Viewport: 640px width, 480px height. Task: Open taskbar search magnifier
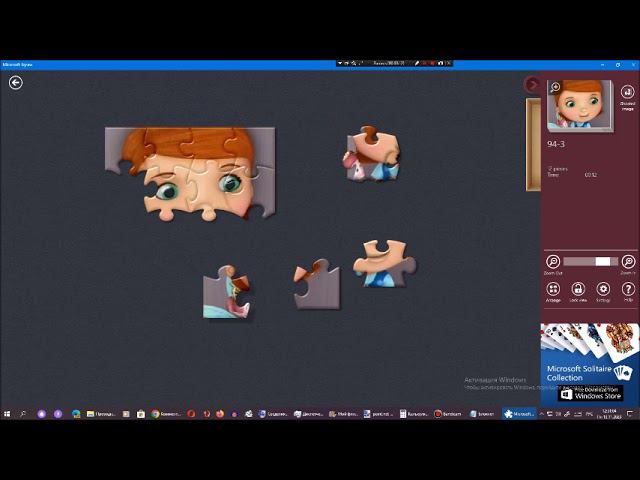23,414
